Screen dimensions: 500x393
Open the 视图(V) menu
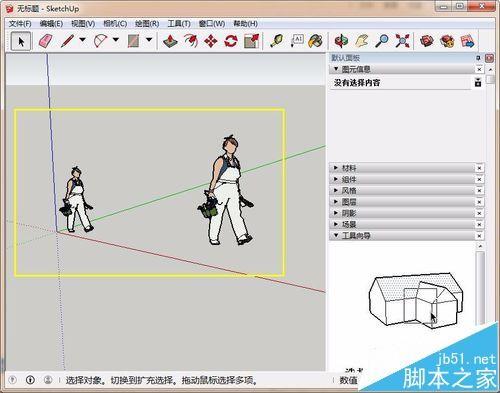[83, 24]
